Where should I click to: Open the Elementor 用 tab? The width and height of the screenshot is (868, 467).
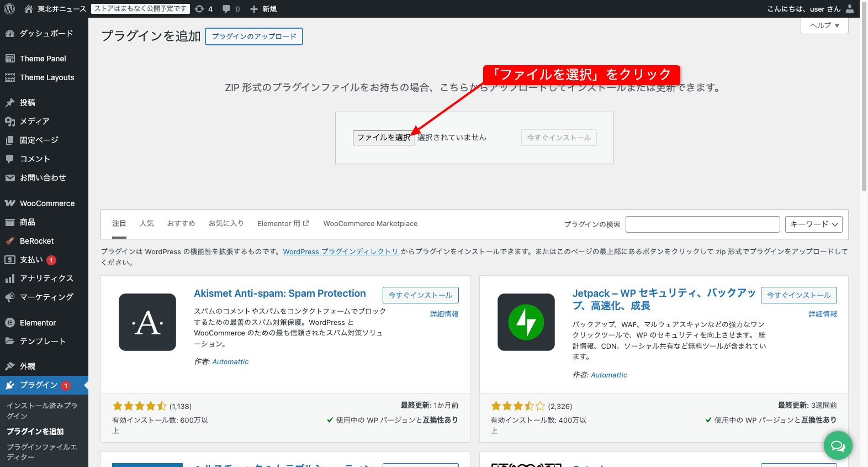(283, 224)
